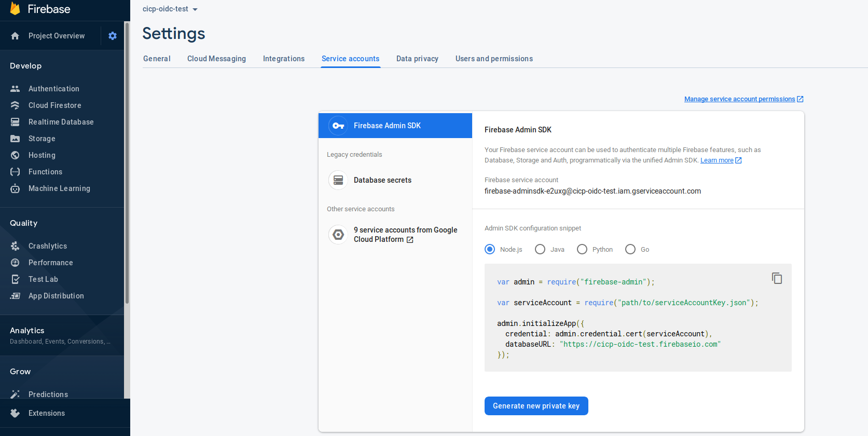Select the Java radio button

(540, 249)
